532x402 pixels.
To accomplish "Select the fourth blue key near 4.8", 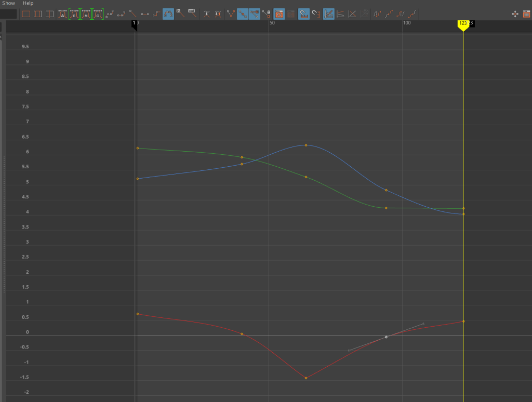I will 386,190.
